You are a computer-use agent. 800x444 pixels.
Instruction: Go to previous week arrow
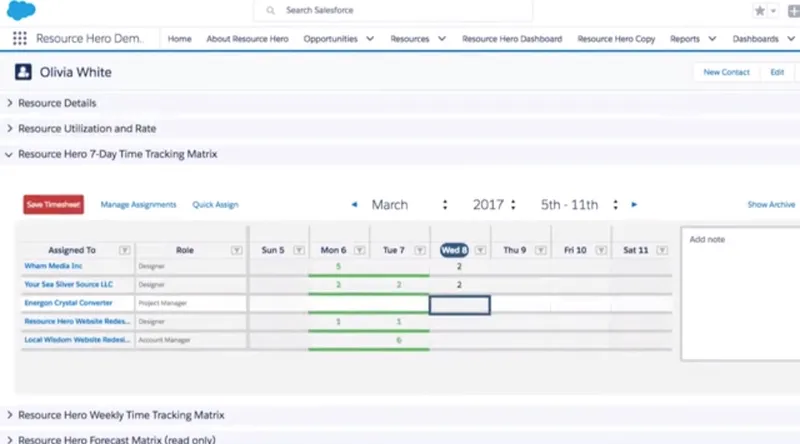(354, 205)
